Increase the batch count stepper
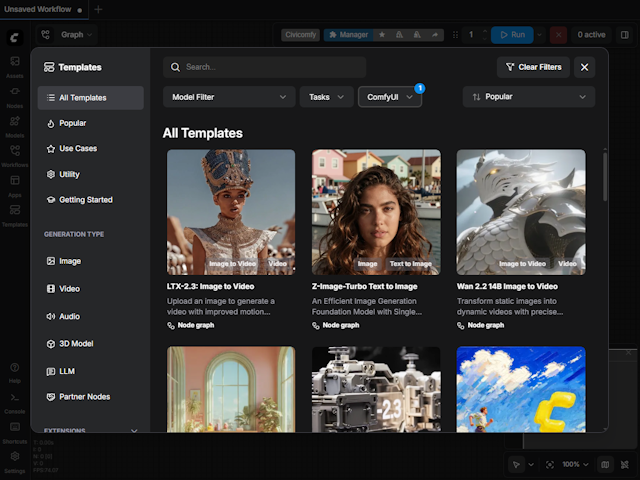Viewport: 640px width, 480px height. tap(485, 31)
